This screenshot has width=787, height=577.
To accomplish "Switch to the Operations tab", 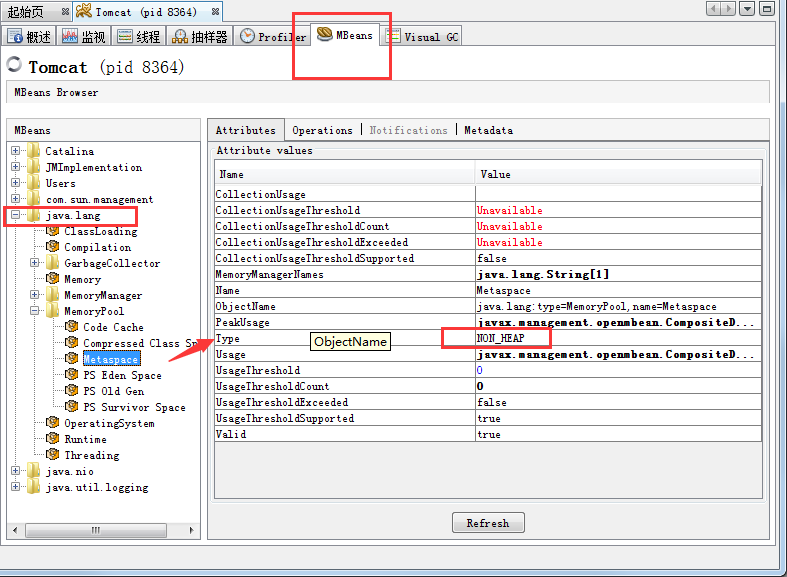I will 322,130.
